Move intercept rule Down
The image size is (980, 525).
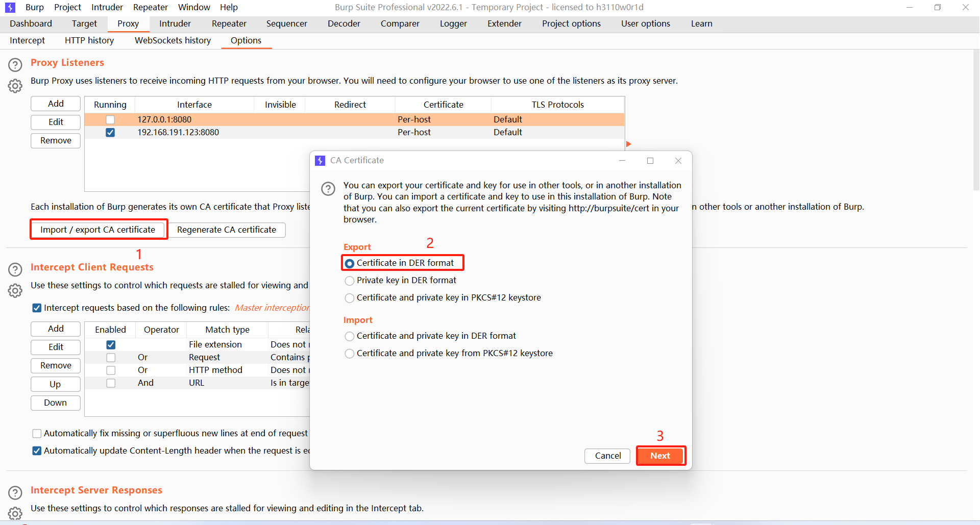[x=56, y=403]
